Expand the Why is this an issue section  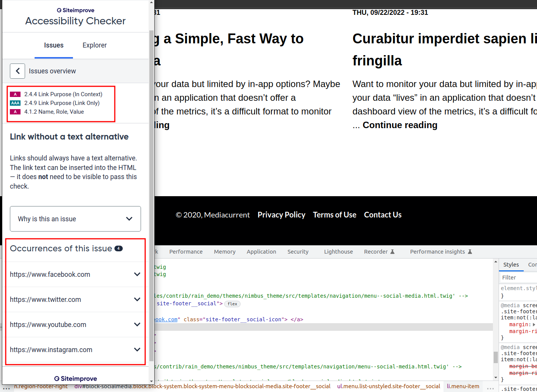coord(75,219)
